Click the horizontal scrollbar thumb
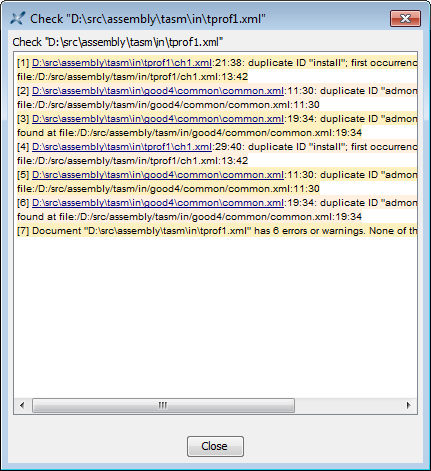The width and height of the screenshot is (431, 471). pyautogui.click(x=163, y=405)
